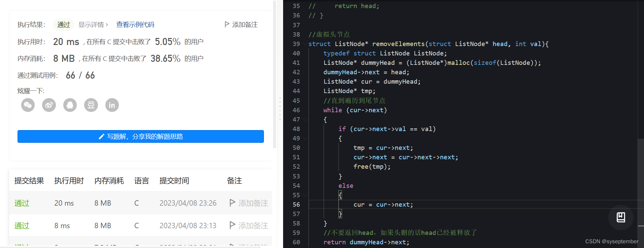Click '2023/04/08 23:13' submission time
The image size is (644, 248).
pyautogui.click(x=188, y=225)
